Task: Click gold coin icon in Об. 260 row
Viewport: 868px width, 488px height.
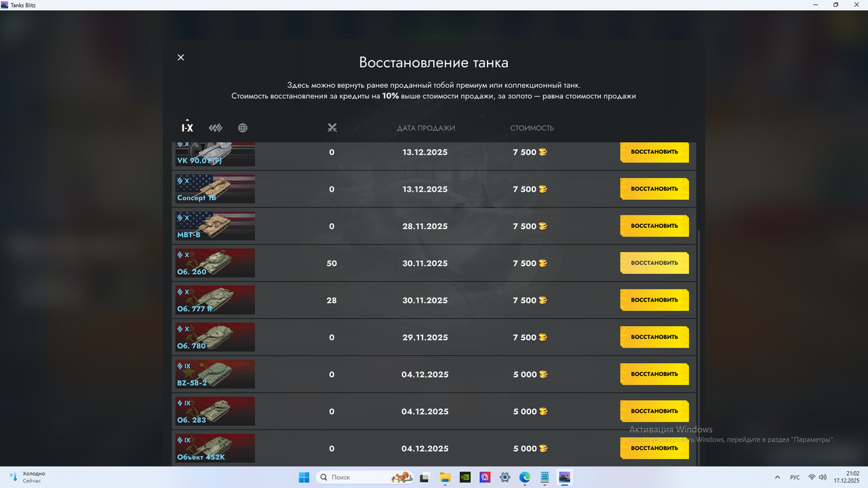Action: pos(542,263)
